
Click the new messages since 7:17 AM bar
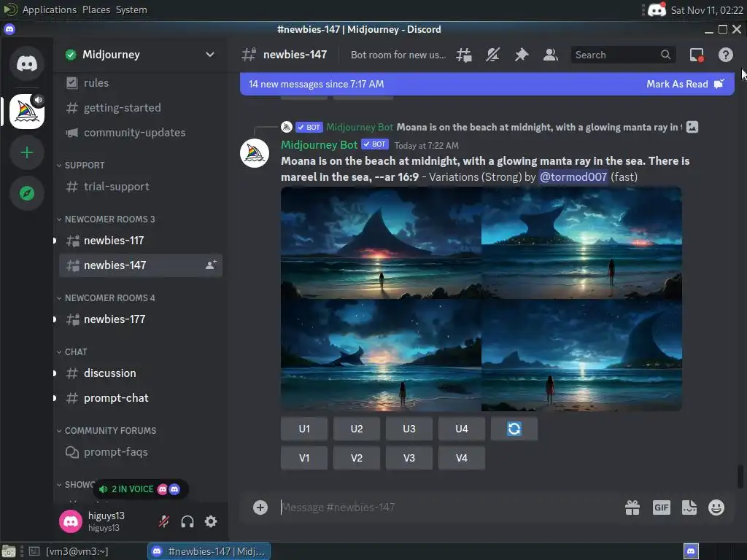tap(487, 85)
